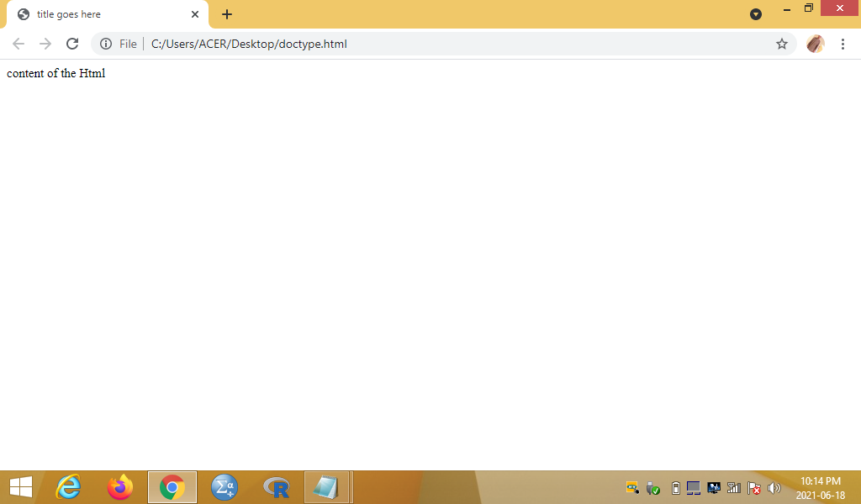Open the network signal indicator
Viewport: 861px width, 504px height.
[733, 487]
